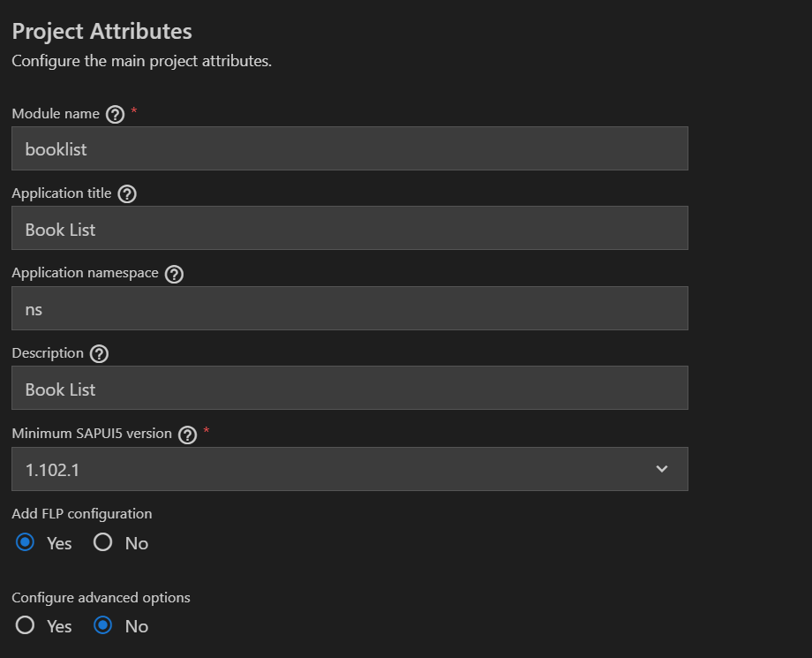The width and height of the screenshot is (812, 658).
Task: Select Yes for Add FLP configuration
Action: point(26,542)
